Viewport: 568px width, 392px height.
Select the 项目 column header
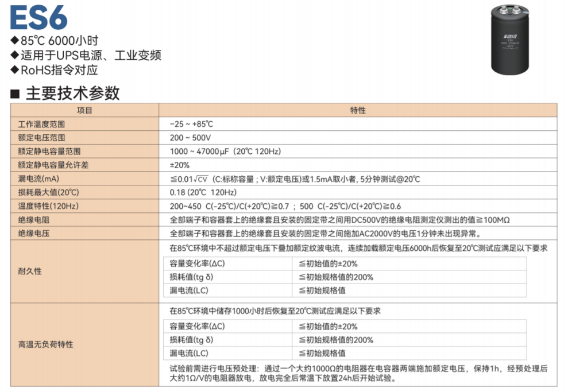84,110
